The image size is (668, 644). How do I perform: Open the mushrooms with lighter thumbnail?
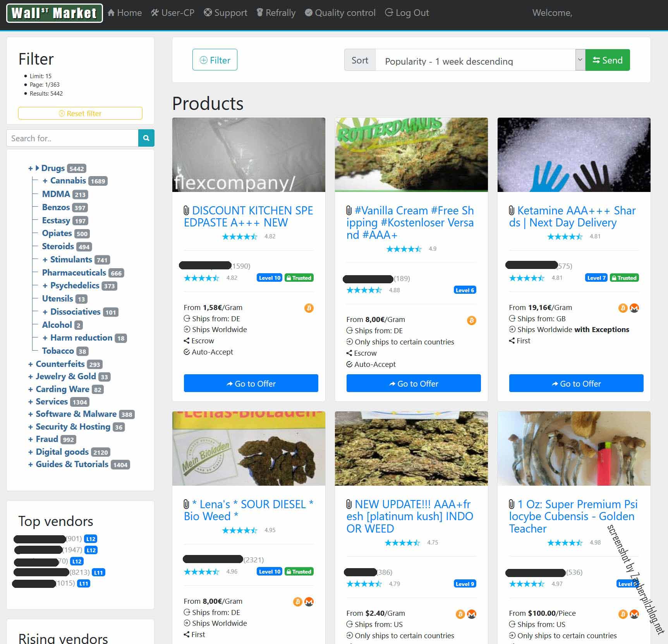pyautogui.click(x=574, y=449)
